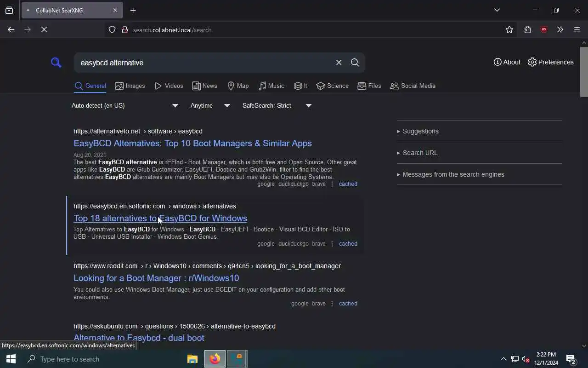
Task: Open the Windows Start menu
Action: [x=11, y=359]
